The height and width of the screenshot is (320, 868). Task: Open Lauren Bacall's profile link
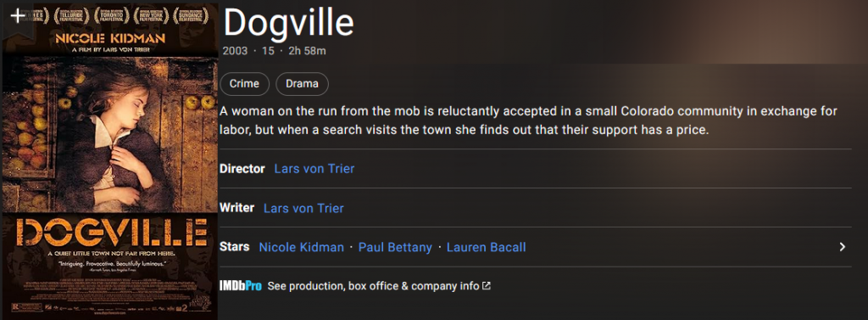pos(486,247)
